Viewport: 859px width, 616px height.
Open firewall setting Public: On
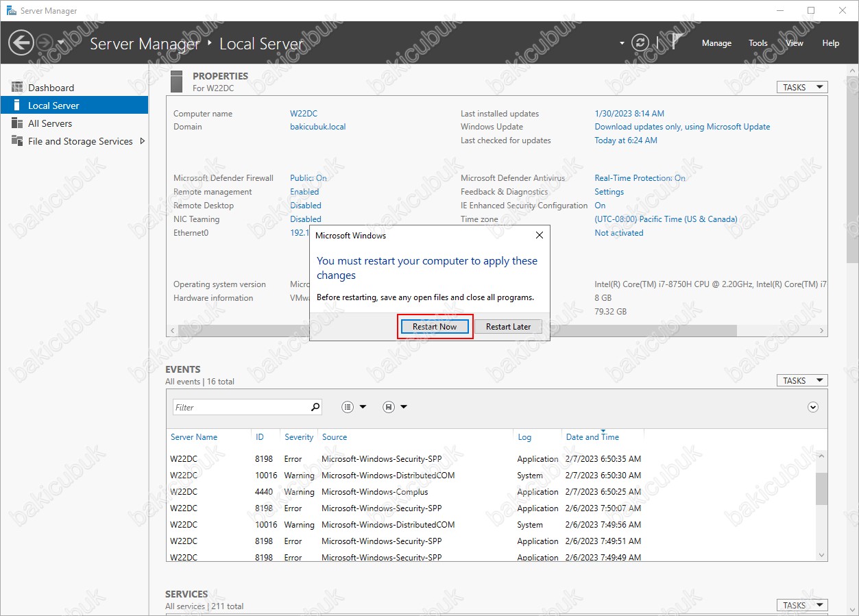coord(308,178)
